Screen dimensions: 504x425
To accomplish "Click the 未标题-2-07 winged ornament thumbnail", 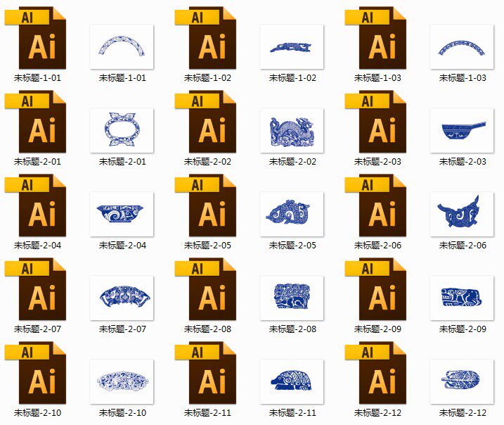I will coord(122,298).
